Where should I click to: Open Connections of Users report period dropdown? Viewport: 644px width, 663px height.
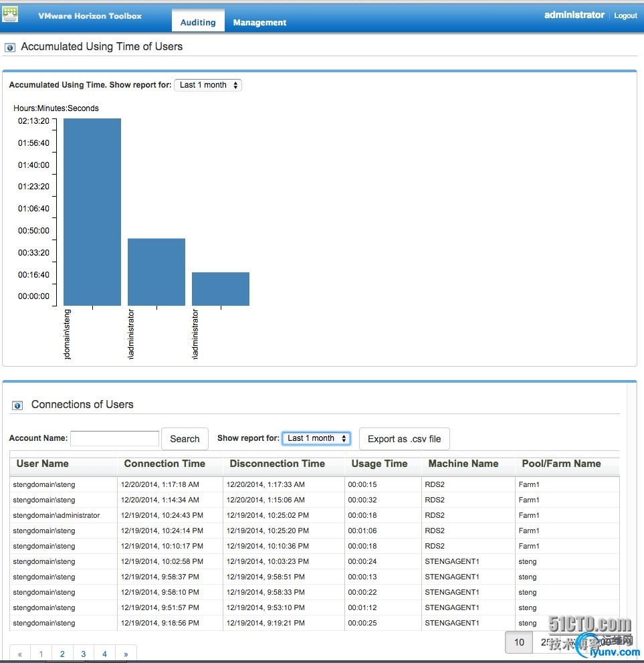click(316, 438)
